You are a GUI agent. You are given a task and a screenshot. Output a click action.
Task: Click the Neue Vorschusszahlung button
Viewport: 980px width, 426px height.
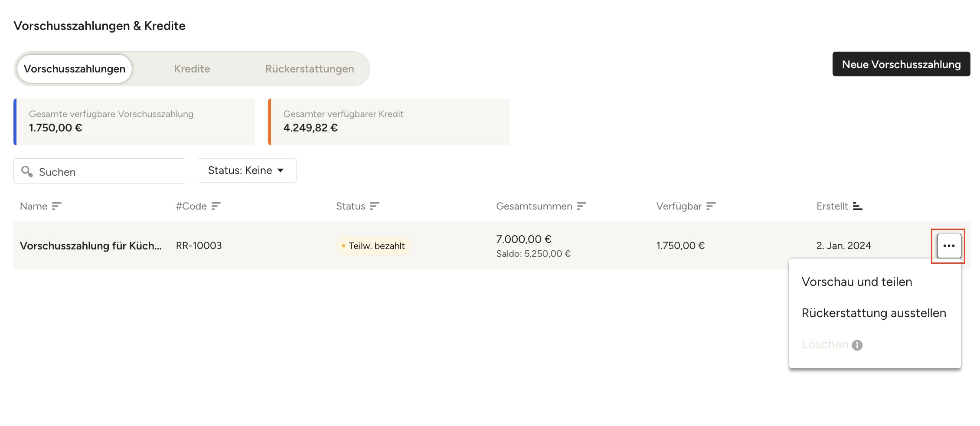click(x=901, y=64)
